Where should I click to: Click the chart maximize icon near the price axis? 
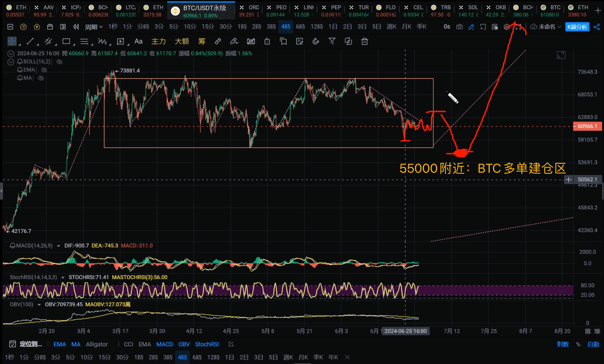[x=561, y=55]
